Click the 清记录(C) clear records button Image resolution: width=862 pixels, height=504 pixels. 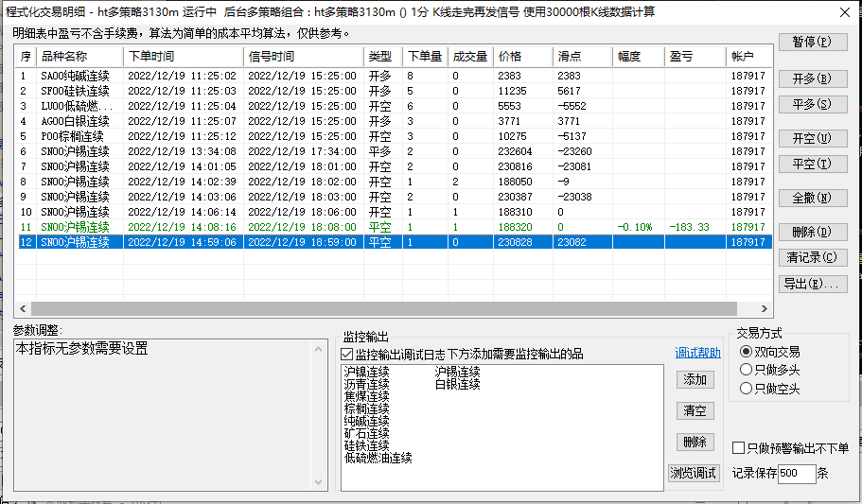[x=813, y=257]
